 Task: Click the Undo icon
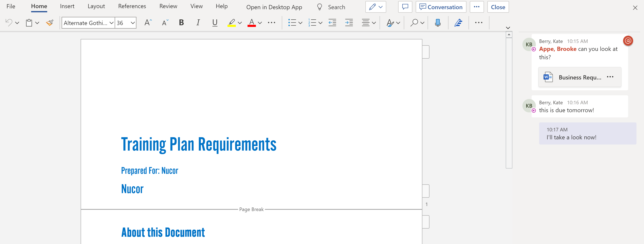pos(9,23)
